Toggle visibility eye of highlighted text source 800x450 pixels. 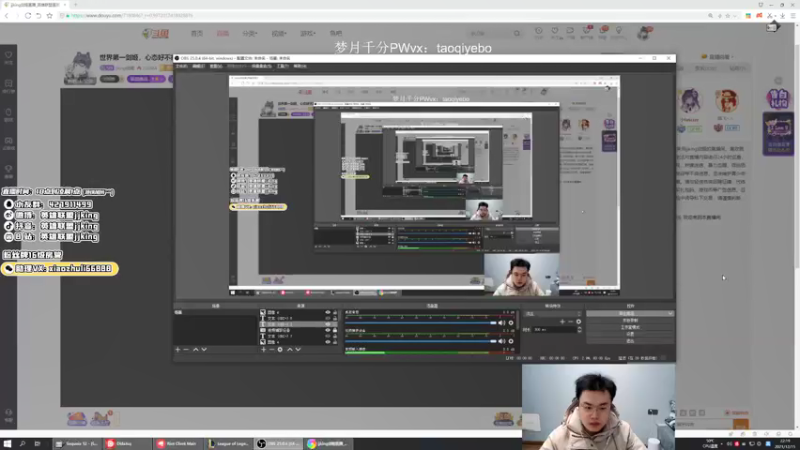click(328, 324)
